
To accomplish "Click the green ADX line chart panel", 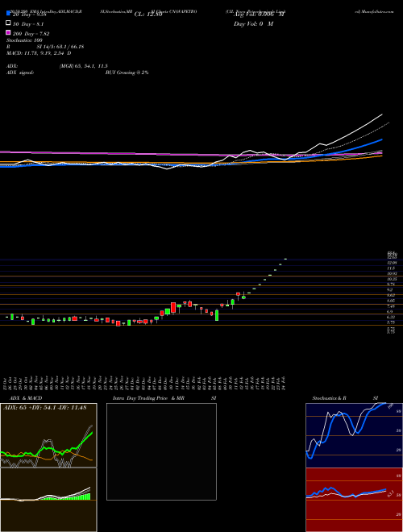I will pos(48,435).
